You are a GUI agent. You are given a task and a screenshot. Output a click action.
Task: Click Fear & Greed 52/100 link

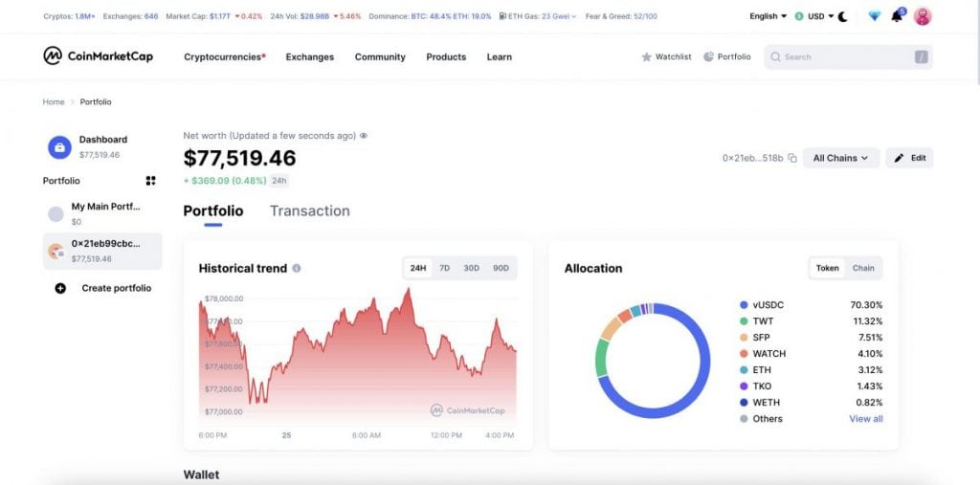point(621,16)
